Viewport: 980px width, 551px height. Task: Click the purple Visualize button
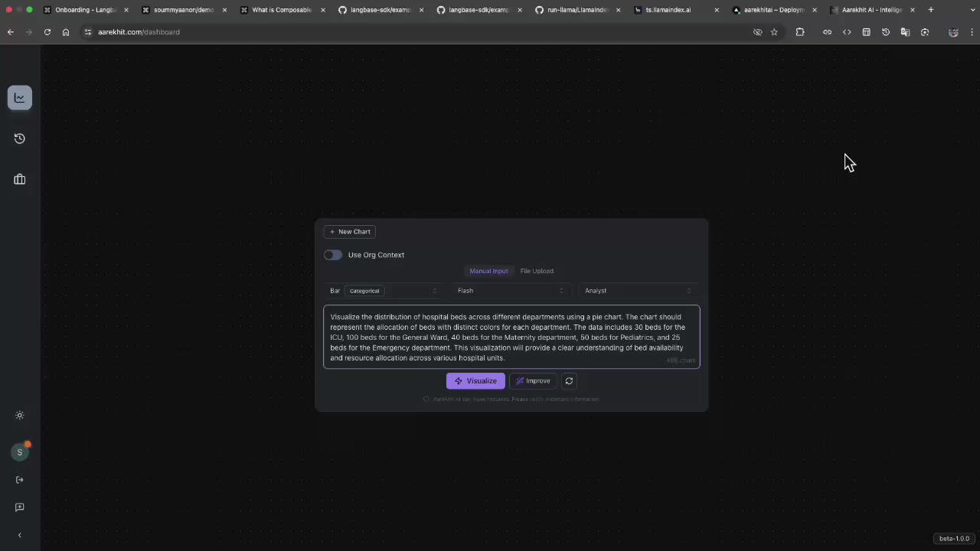(x=475, y=381)
